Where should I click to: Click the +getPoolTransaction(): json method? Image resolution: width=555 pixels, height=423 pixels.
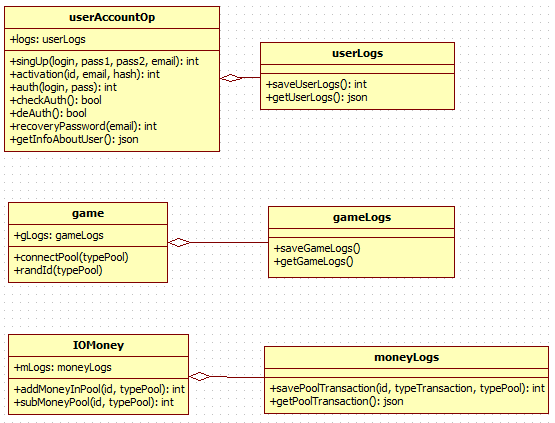[x=337, y=401]
